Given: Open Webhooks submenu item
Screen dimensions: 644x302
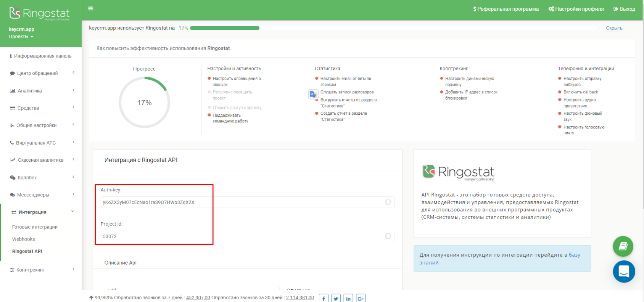Looking at the screenshot, I should tap(23, 239).
